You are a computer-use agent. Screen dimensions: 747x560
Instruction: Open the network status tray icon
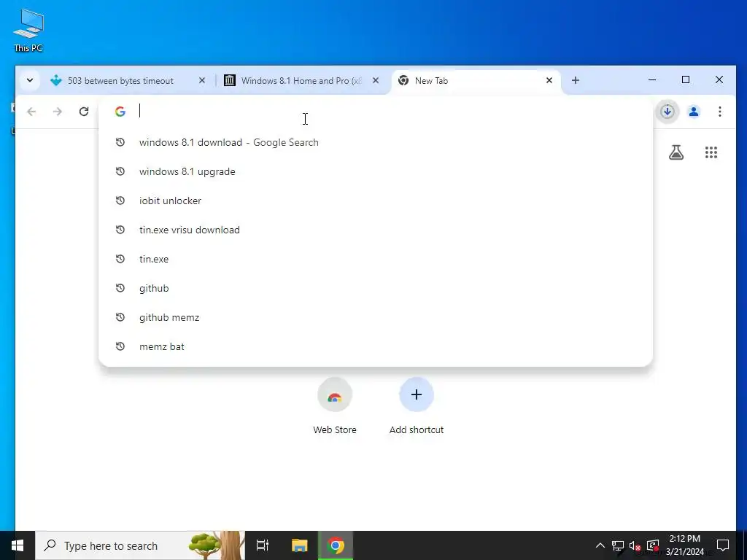618,545
